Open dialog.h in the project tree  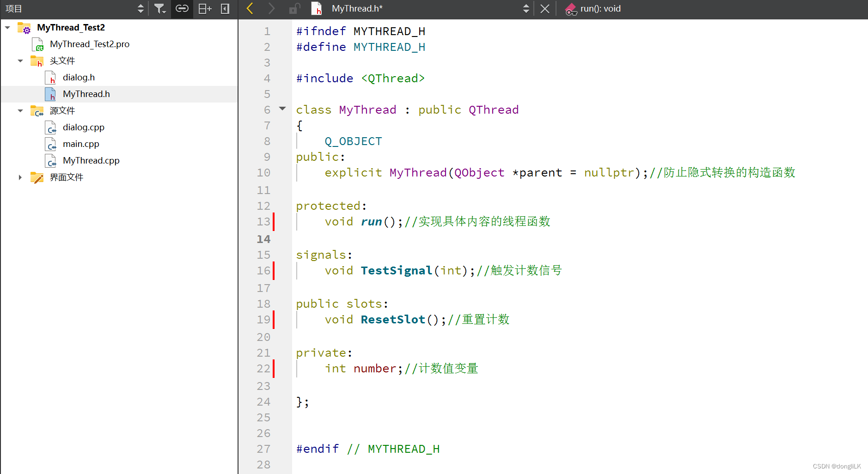coord(79,78)
